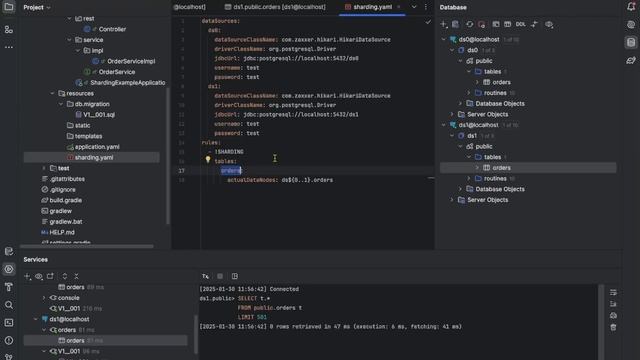Click the DDL button in Database toolbar
640x360 pixels.
point(520,24)
